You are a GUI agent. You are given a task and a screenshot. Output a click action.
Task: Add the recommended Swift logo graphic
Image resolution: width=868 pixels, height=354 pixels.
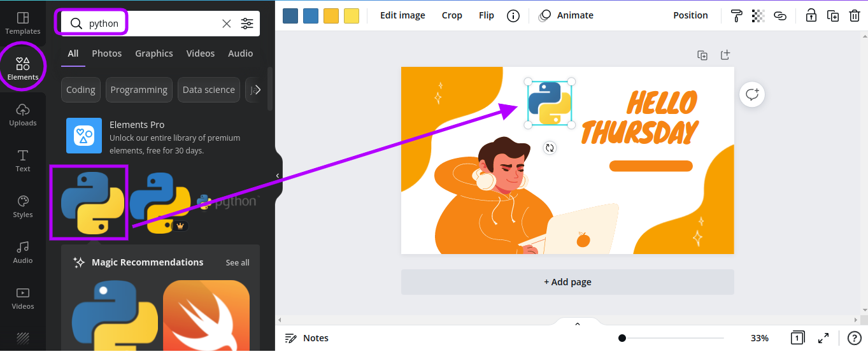coord(206,315)
